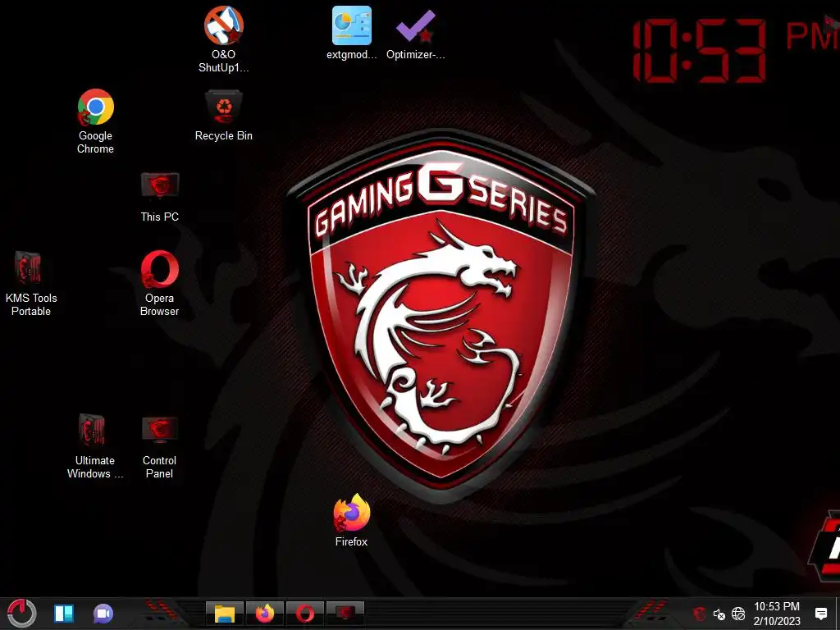Open the Control Panel desktop shortcut
840x630 pixels.
[160, 446]
